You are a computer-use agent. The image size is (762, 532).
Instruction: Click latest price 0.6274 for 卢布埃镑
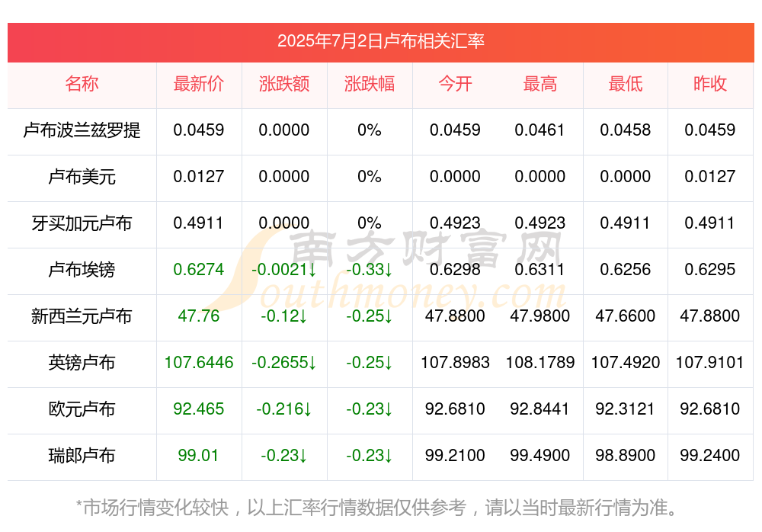pyautogui.click(x=198, y=269)
